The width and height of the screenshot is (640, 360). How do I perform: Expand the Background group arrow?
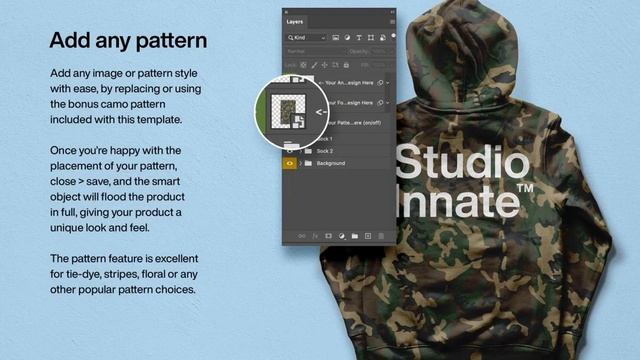(301, 163)
